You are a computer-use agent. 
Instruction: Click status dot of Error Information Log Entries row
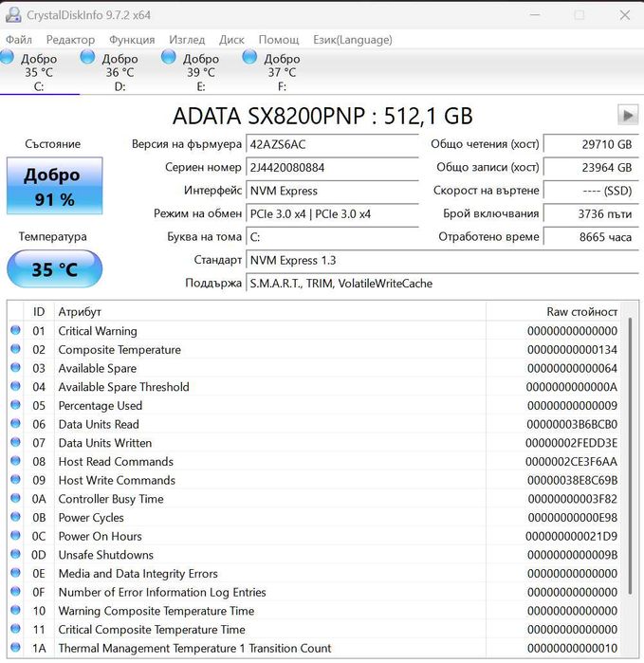pyautogui.click(x=15, y=591)
